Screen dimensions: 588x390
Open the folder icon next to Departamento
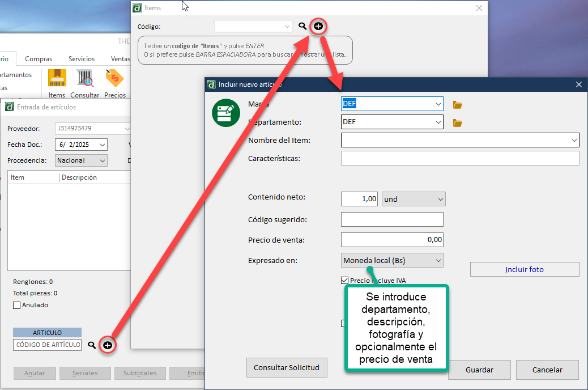[458, 122]
